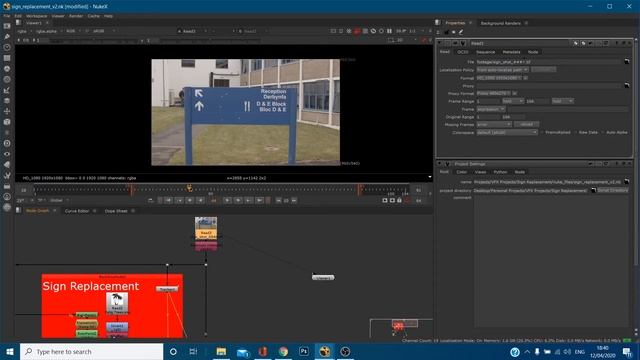The height and width of the screenshot is (360, 640).
Task: Open the Draw nodes toolbar menu
Action: click(7, 37)
